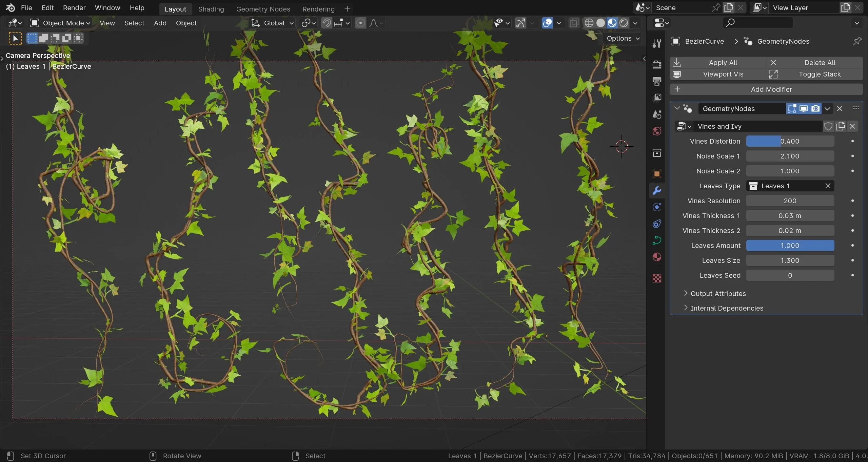Switch to the Shading workspace tab
This screenshot has width=868, height=462.
point(211,9)
